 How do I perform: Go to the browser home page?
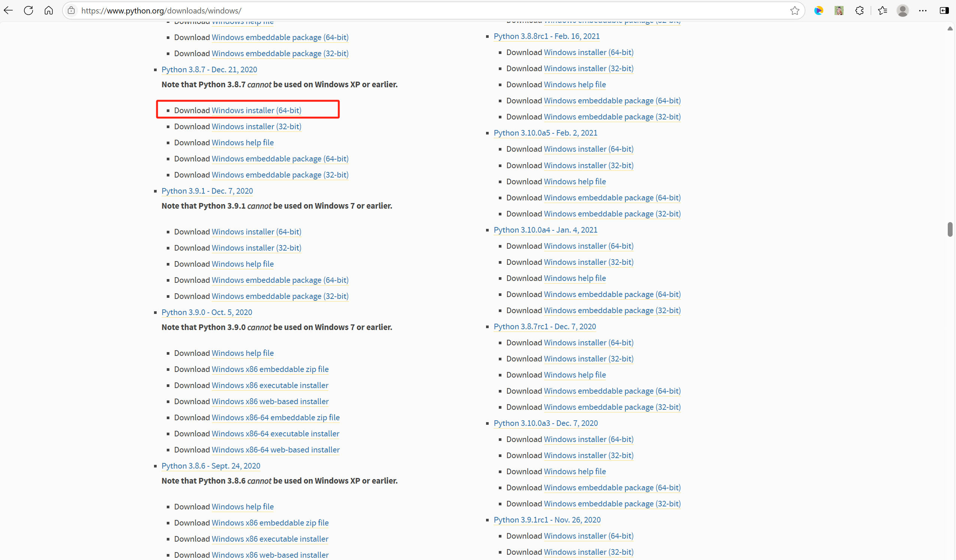click(x=49, y=10)
